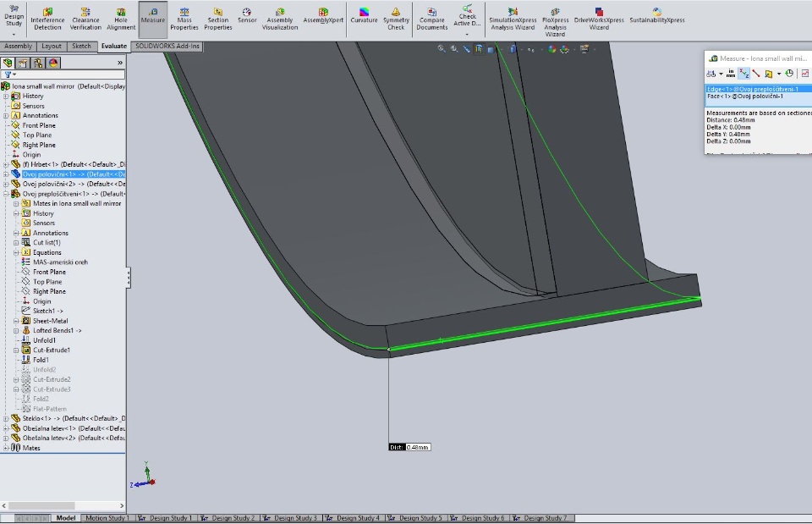Click the Mass Properties tool
The width and height of the screenshot is (812, 524).
pos(184,18)
